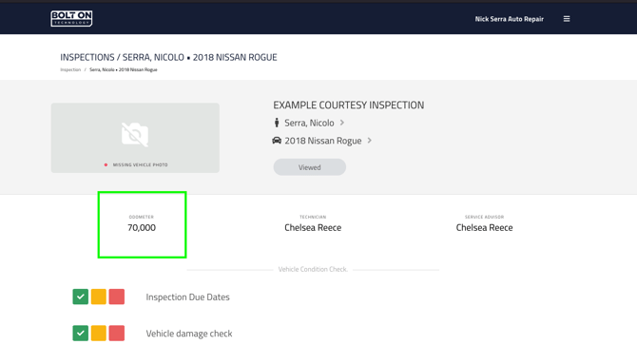Click the Bolt On Technology logo
Viewport: 637px width, 364px height.
[71, 18]
